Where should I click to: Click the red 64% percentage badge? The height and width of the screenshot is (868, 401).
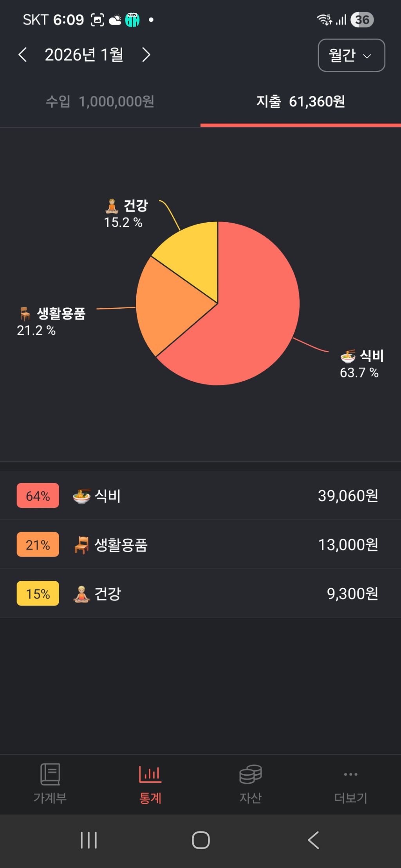38,496
